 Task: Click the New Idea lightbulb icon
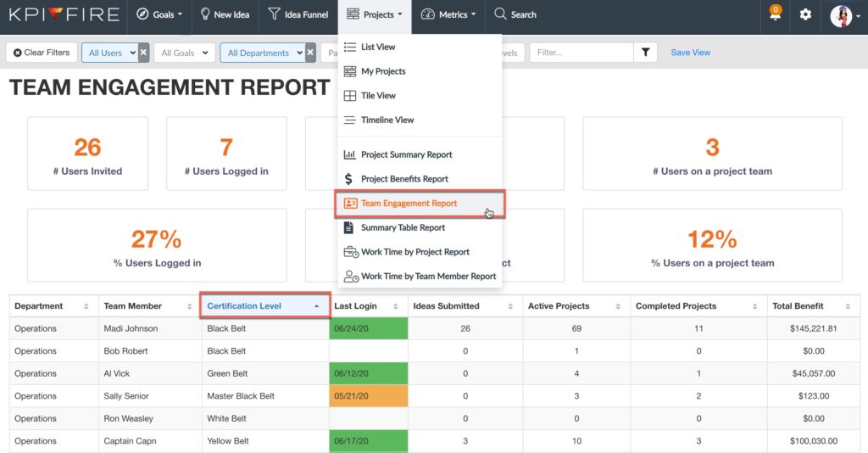pyautogui.click(x=205, y=14)
